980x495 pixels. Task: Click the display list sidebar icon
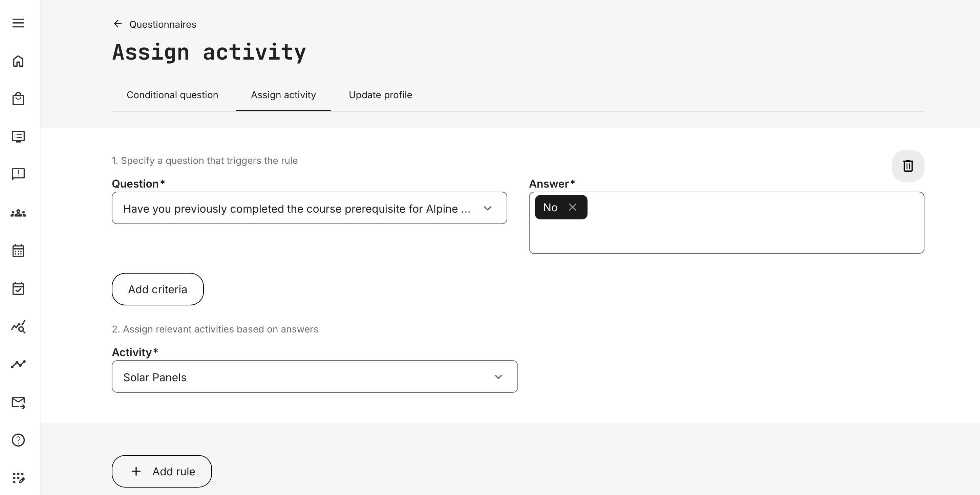tap(18, 136)
